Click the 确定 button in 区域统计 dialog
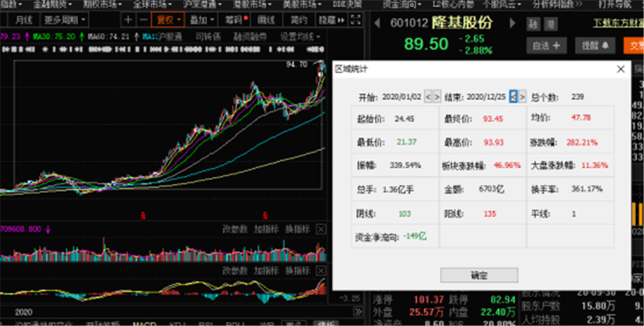Viewport: 644px width, 326px height. [479, 275]
